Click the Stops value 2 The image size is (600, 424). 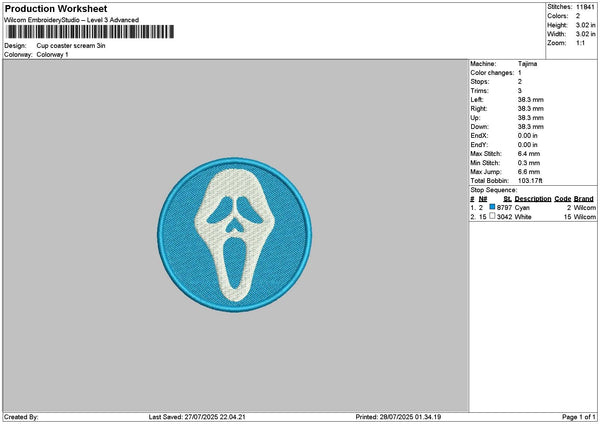click(x=520, y=82)
